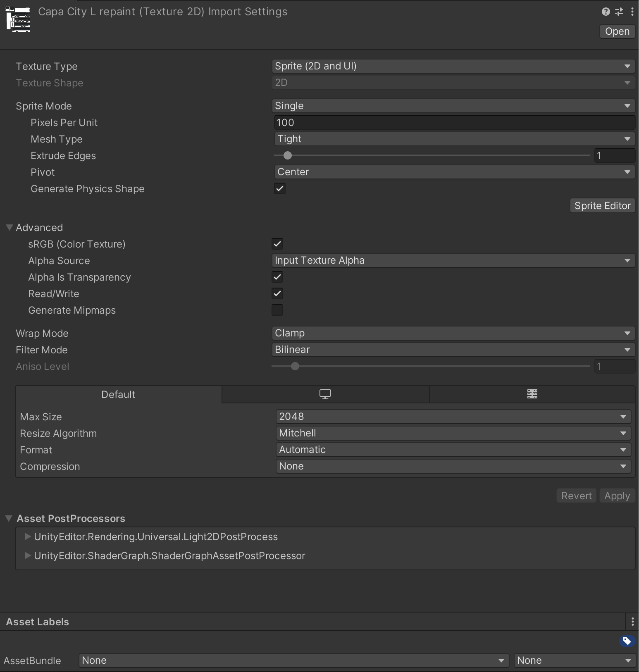The image size is (639, 672).
Task: Open the Texture Type dropdown
Action: (453, 66)
